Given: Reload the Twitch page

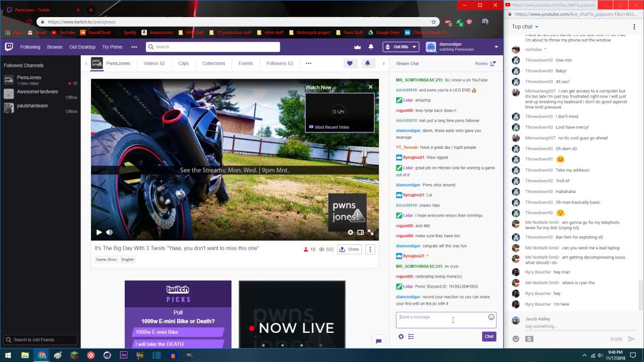Looking at the screenshot, I should pyautogui.click(x=29, y=22).
